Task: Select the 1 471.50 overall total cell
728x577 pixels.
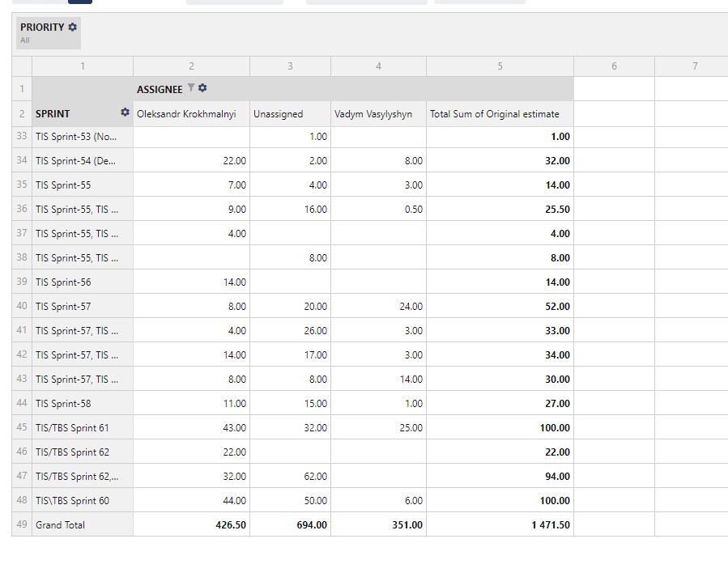Action: (500, 524)
